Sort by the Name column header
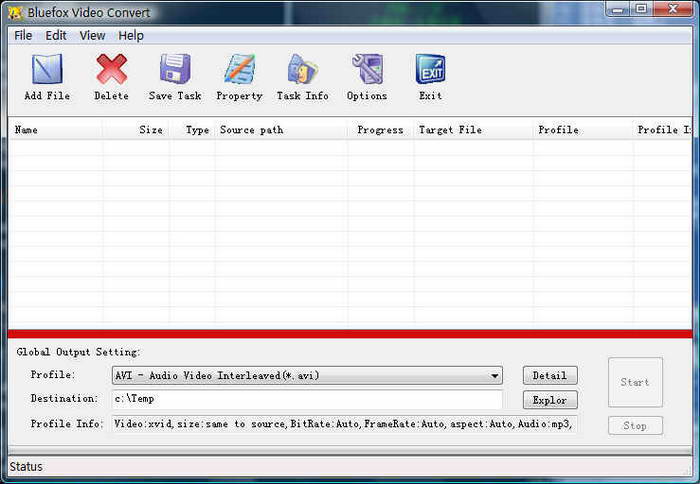The height and width of the screenshot is (484, 700). coord(56,130)
